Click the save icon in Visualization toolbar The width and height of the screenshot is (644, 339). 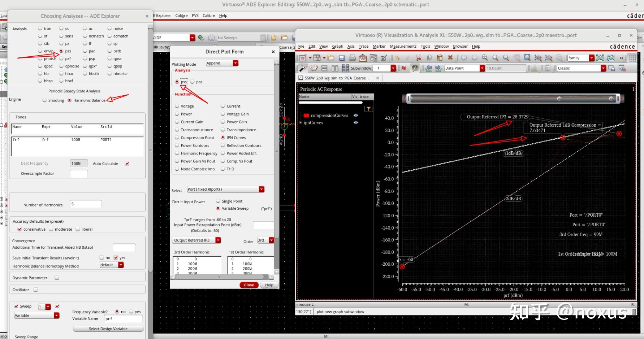point(341,58)
